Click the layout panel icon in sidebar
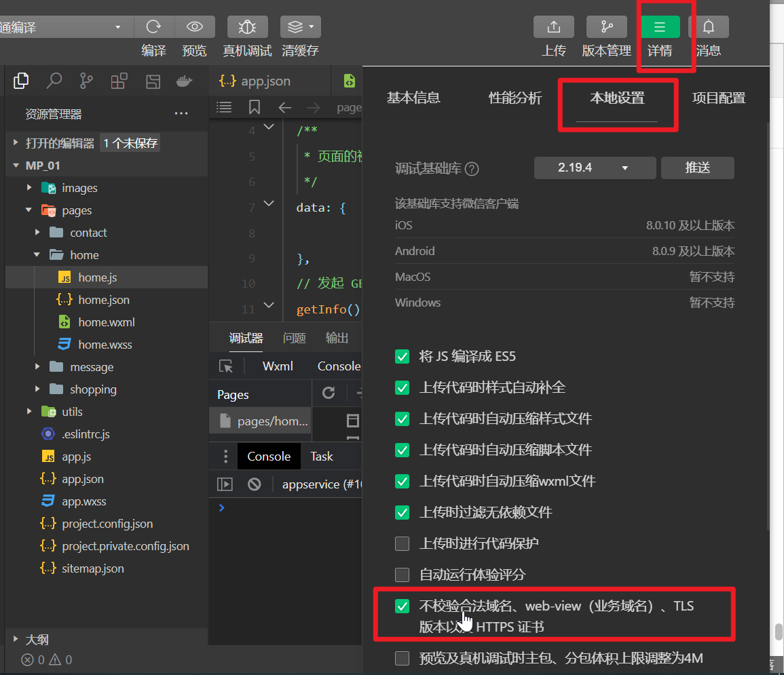The height and width of the screenshot is (675, 784). [153, 81]
